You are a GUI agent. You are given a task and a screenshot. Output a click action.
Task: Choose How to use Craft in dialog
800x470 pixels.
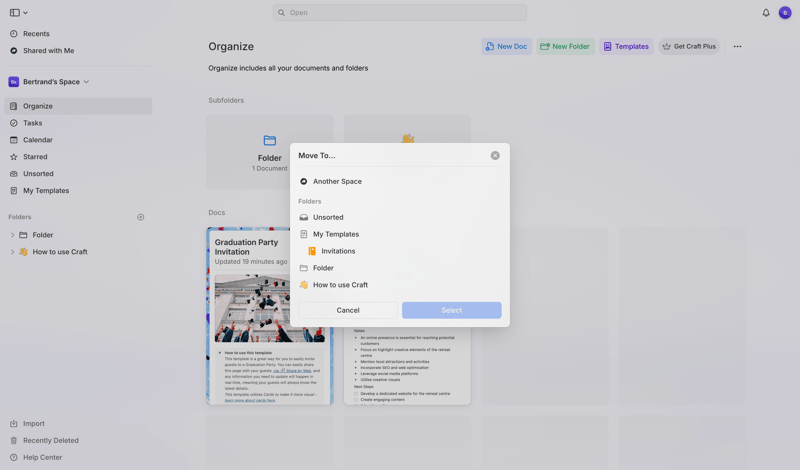tap(340, 285)
